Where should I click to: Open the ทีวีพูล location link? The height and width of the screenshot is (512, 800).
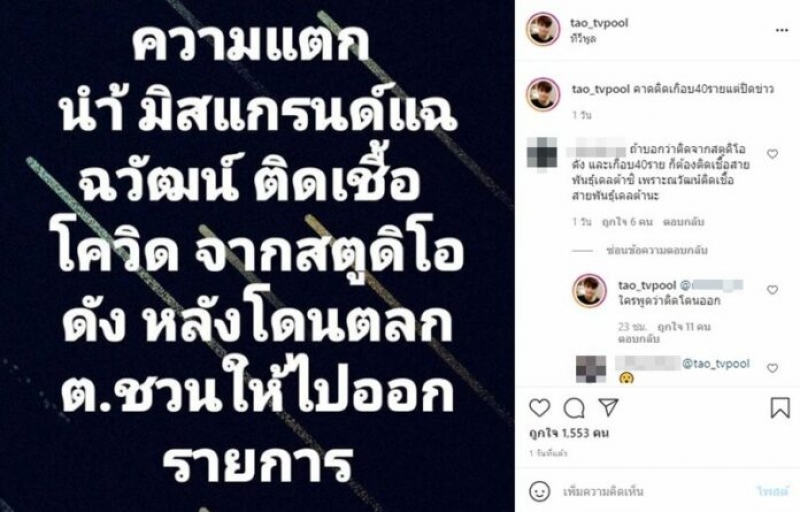tap(583, 39)
